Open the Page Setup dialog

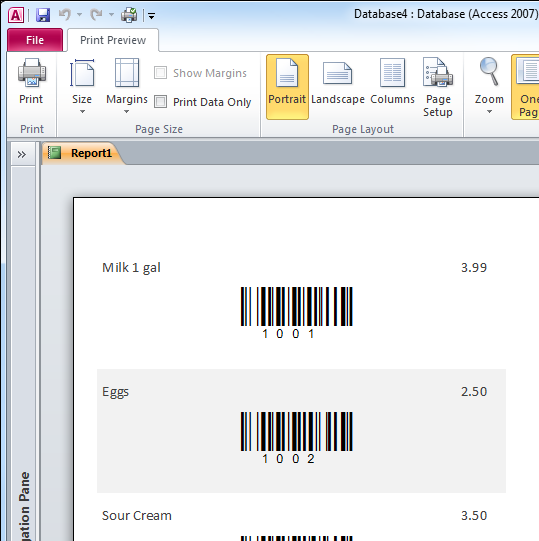click(x=438, y=87)
